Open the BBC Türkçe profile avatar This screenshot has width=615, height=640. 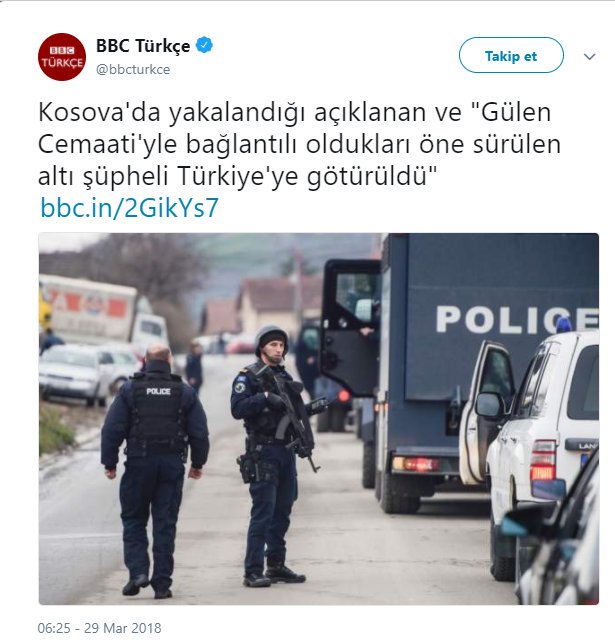62,57
